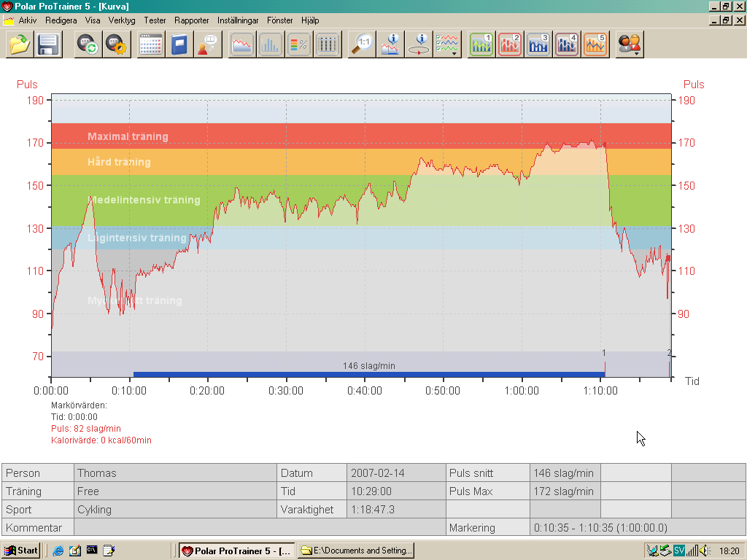Select graph layout preset 5
This screenshot has width=747, height=560.
[x=595, y=44]
